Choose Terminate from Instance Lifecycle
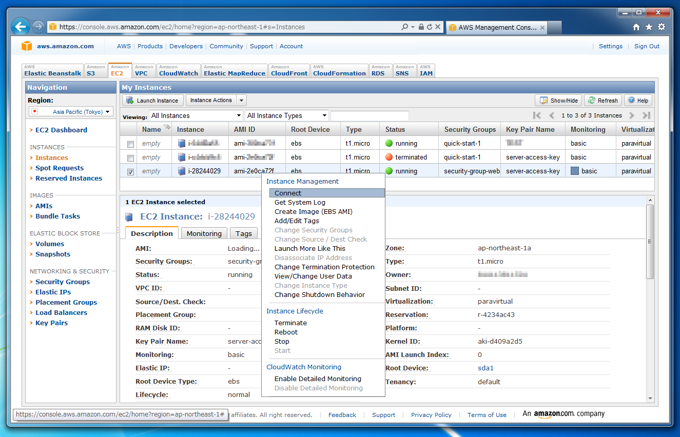Screen dimensions: 680x437 (x=291, y=323)
